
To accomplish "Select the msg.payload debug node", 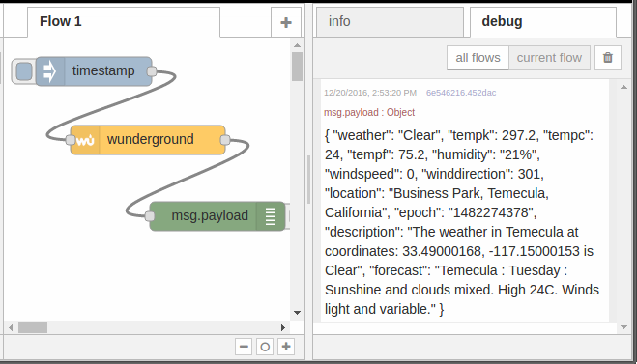I will click(217, 216).
